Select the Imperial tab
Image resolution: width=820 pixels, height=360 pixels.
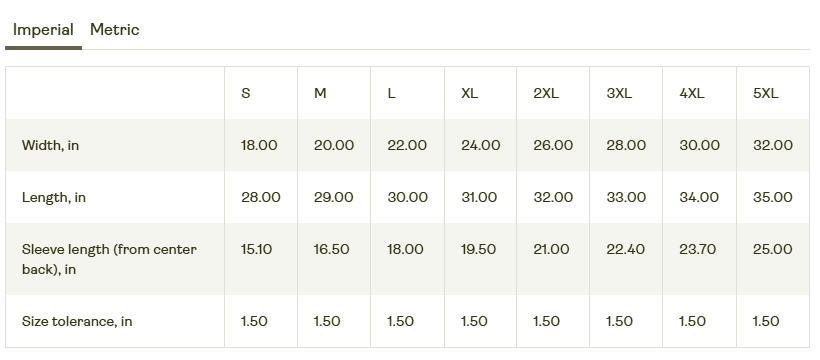[43, 30]
